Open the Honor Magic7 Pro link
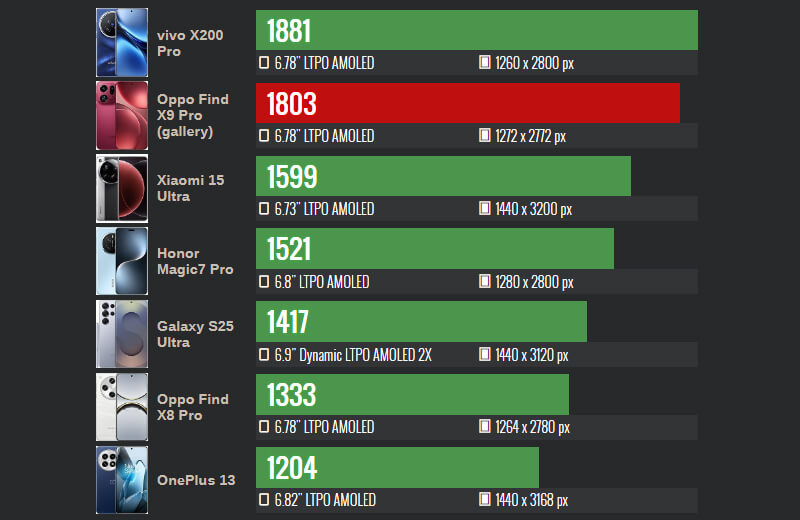This screenshot has width=800, height=520. coord(194,262)
